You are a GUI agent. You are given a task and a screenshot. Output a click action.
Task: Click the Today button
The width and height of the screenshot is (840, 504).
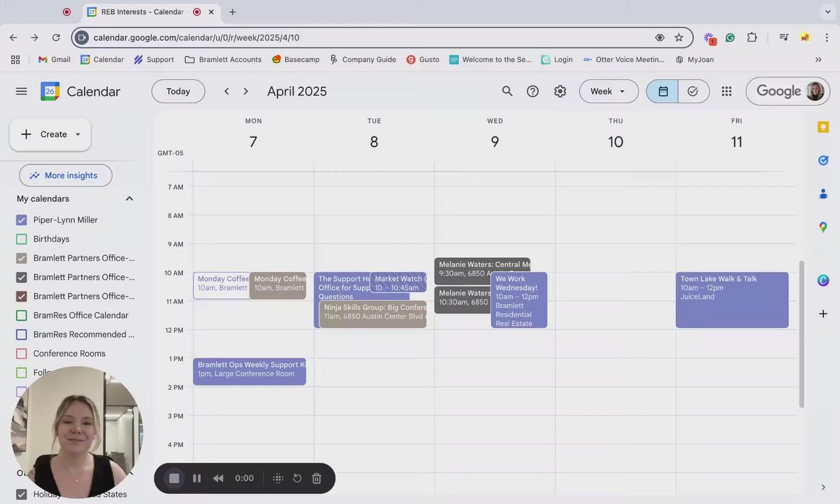(178, 91)
